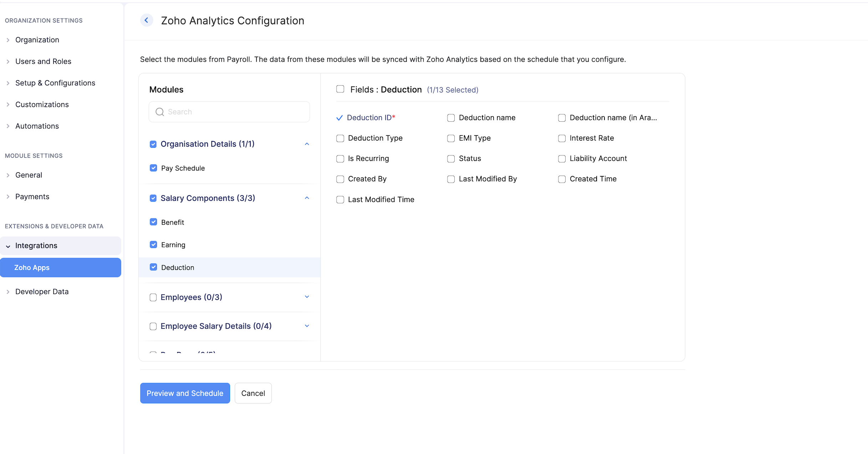
Task: Click the back arrow icon
Action: click(x=147, y=20)
